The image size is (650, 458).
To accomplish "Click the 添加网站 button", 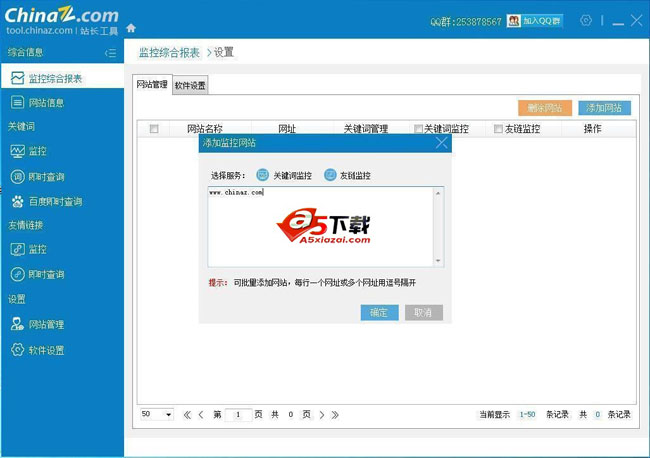I will (x=604, y=108).
